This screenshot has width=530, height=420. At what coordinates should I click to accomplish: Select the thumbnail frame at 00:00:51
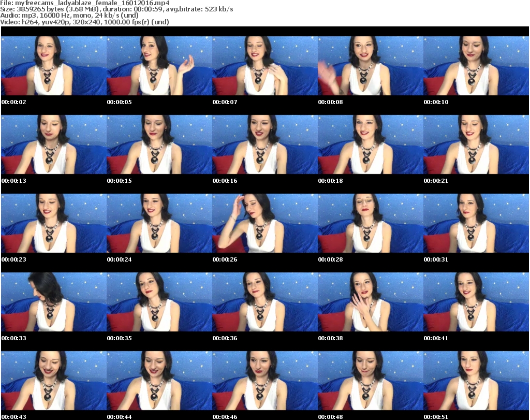(476, 381)
